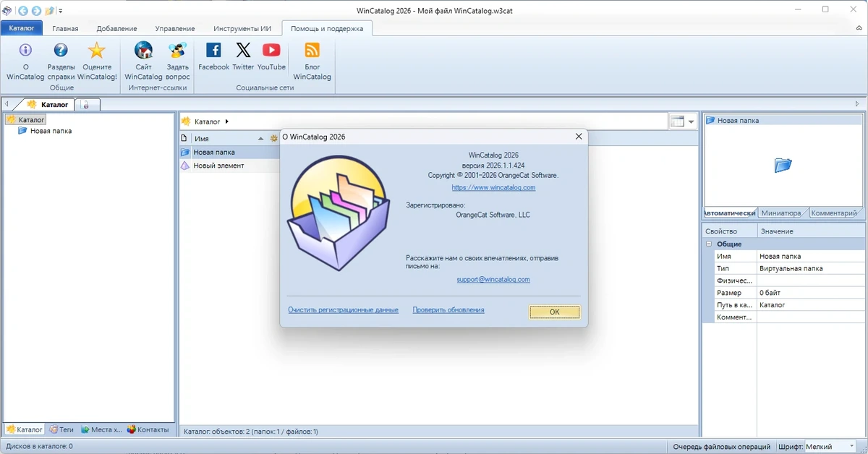Click OK in the about dialog
The height and width of the screenshot is (454, 868).
click(554, 312)
